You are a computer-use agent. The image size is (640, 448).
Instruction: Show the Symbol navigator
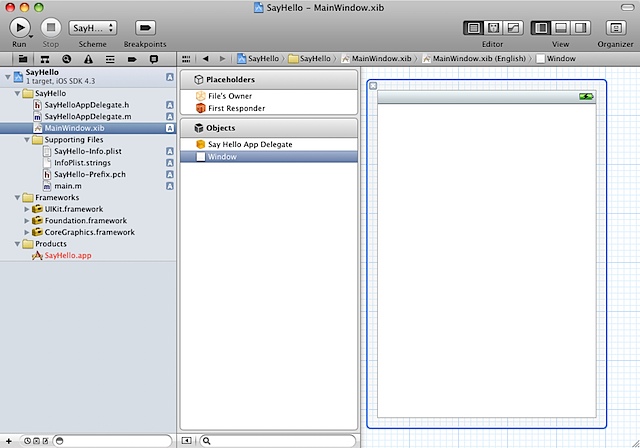click(43, 59)
